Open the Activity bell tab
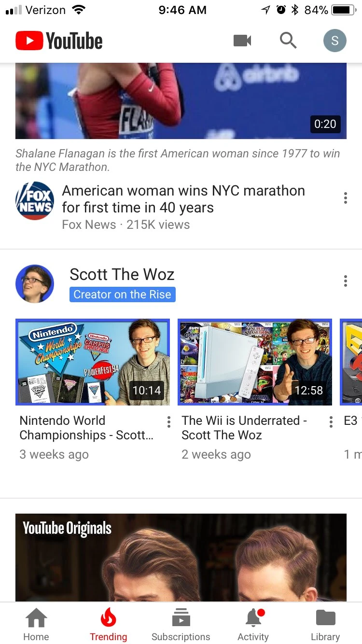 point(253,624)
